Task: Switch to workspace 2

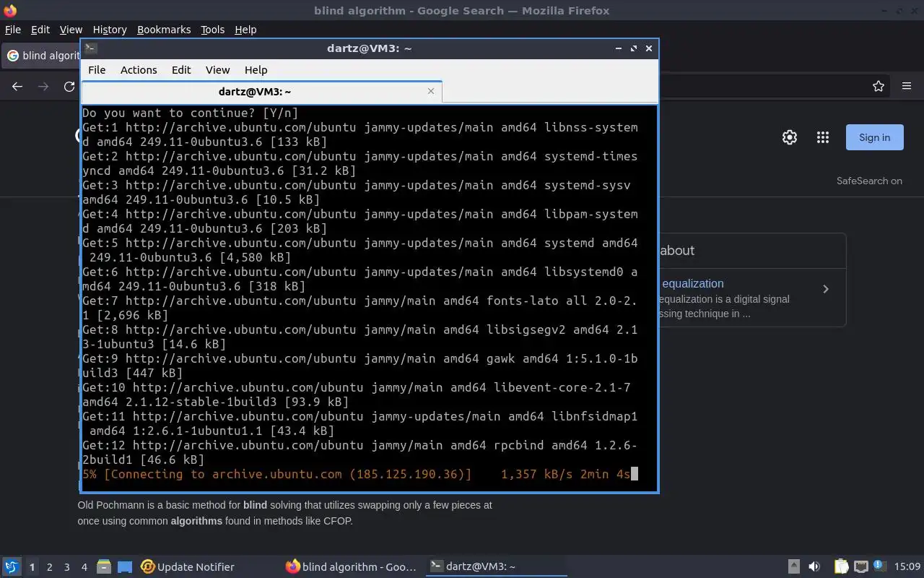Action: (x=50, y=567)
